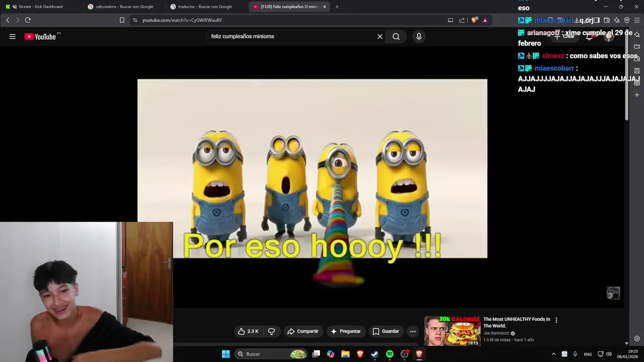644x362 pixels.
Task: Click the YouTube search magnifier button
Action: 396,36
